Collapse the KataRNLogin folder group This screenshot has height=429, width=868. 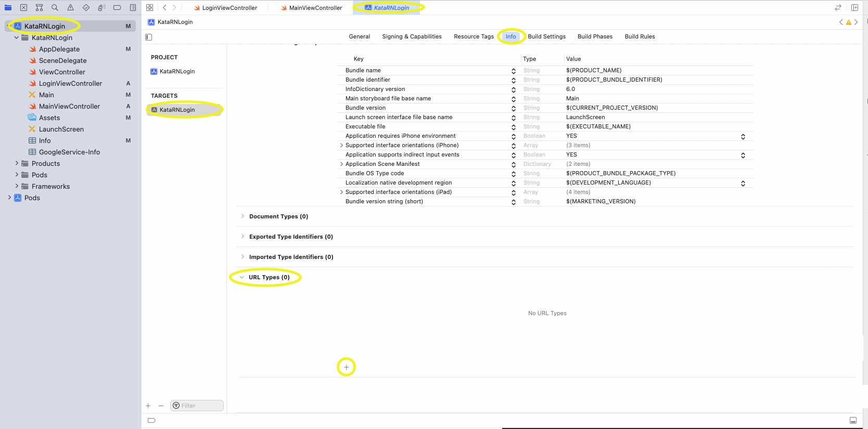(17, 37)
